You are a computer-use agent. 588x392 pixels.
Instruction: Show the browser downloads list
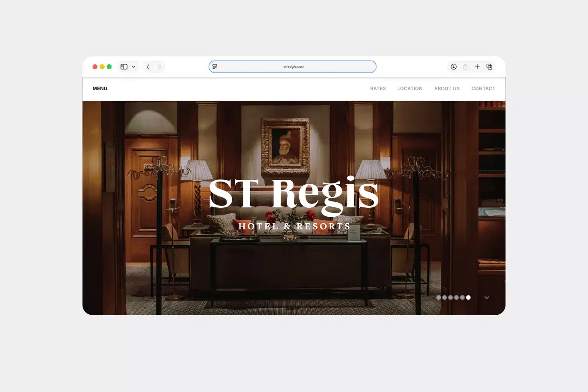(453, 67)
